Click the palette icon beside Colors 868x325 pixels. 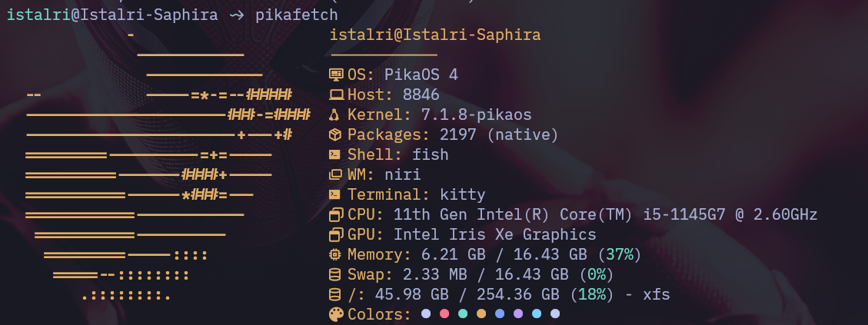click(x=336, y=314)
